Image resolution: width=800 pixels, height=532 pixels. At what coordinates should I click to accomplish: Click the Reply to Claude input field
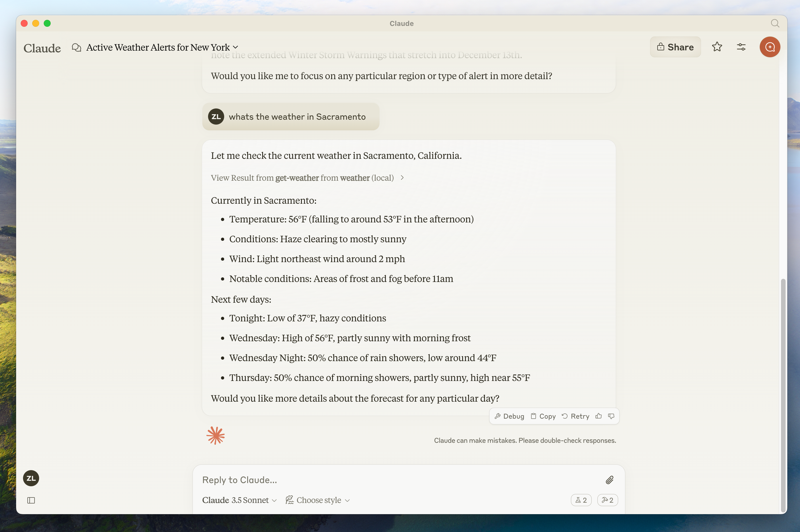click(x=400, y=480)
